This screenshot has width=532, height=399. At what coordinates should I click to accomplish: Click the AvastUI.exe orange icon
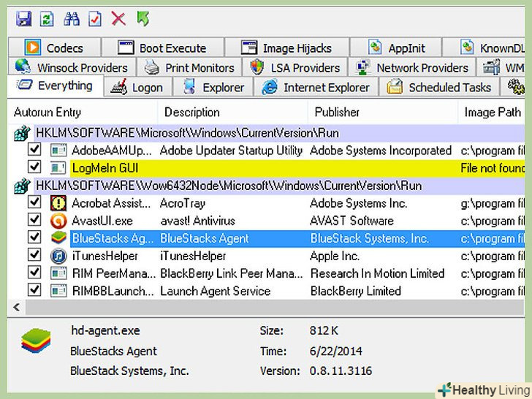(58, 221)
